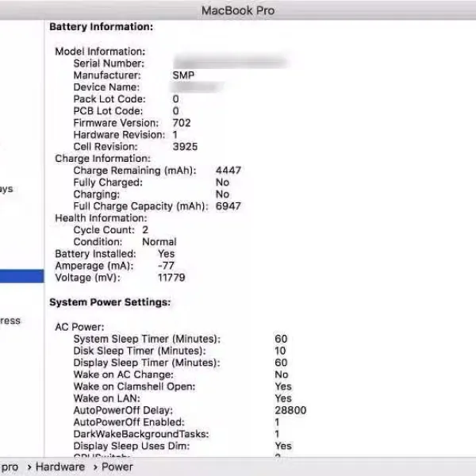476x476 pixels.
Task: Click the Health Information label
Action: (x=101, y=218)
